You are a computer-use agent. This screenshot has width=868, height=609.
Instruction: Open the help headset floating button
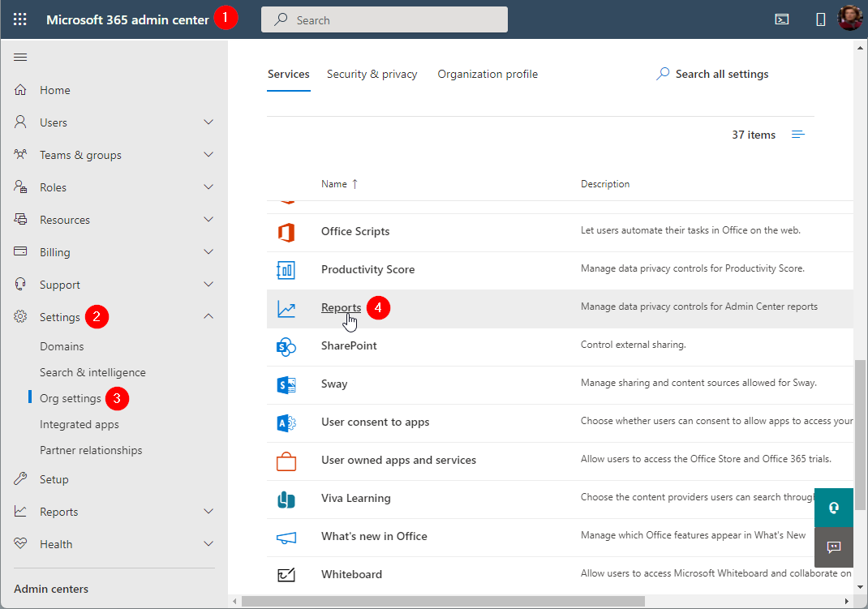833,508
